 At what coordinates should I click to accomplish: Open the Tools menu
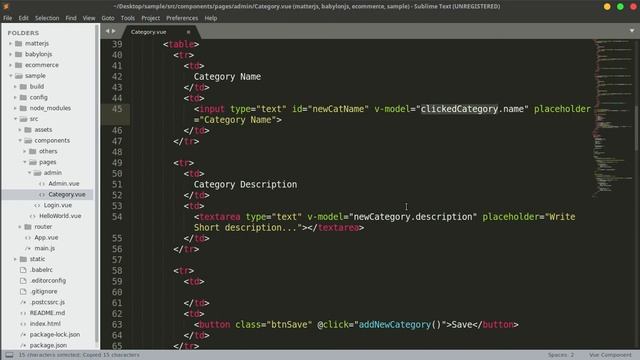[x=127, y=18]
